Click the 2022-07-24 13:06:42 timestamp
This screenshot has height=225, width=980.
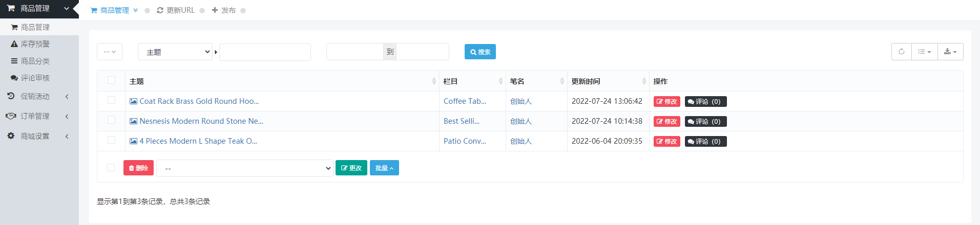pyautogui.click(x=607, y=101)
